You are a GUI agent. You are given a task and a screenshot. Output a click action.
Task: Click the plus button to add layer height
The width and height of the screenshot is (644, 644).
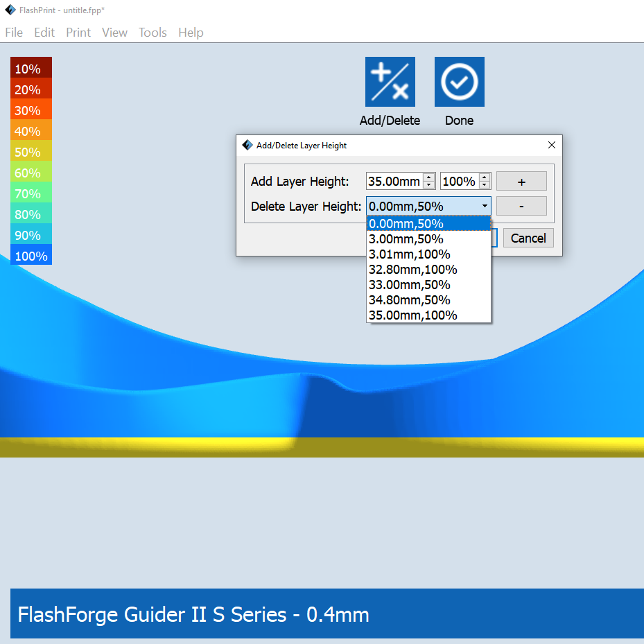(x=521, y=181)
